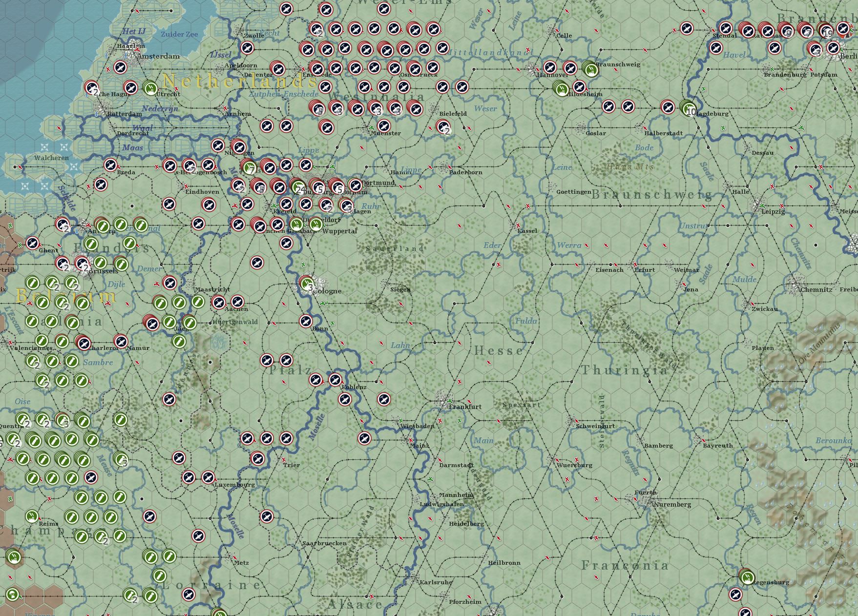Image resolution: width=858 pixels, height=616 pixels.
Task: Select the green unit stack numbered 24 at Duisburg
Action: pyautogui.click(x=297, y=186)
